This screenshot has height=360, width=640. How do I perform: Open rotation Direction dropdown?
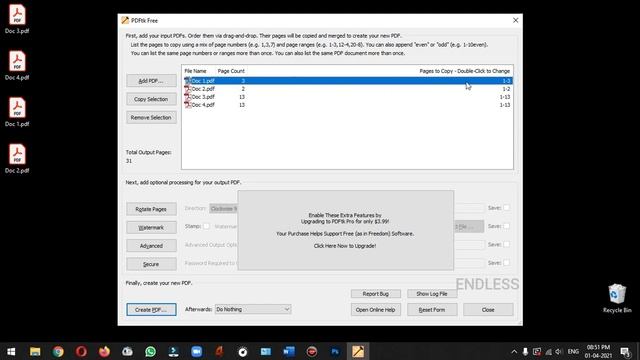click(x=224, y=209)
